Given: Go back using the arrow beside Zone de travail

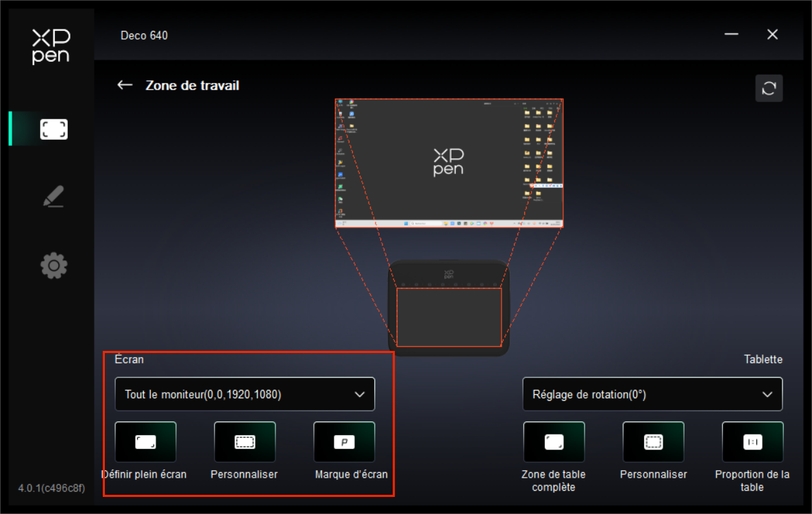Looking at the screenshot, I should tap(125, 85).
